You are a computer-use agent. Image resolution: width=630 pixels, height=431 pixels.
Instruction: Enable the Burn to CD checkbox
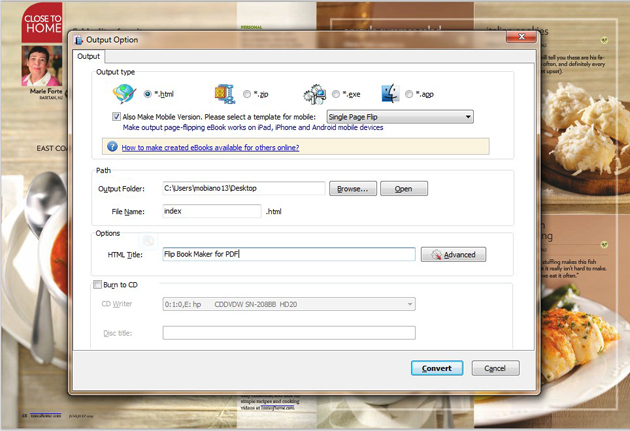pyautogui.click(x=96, y=285)
